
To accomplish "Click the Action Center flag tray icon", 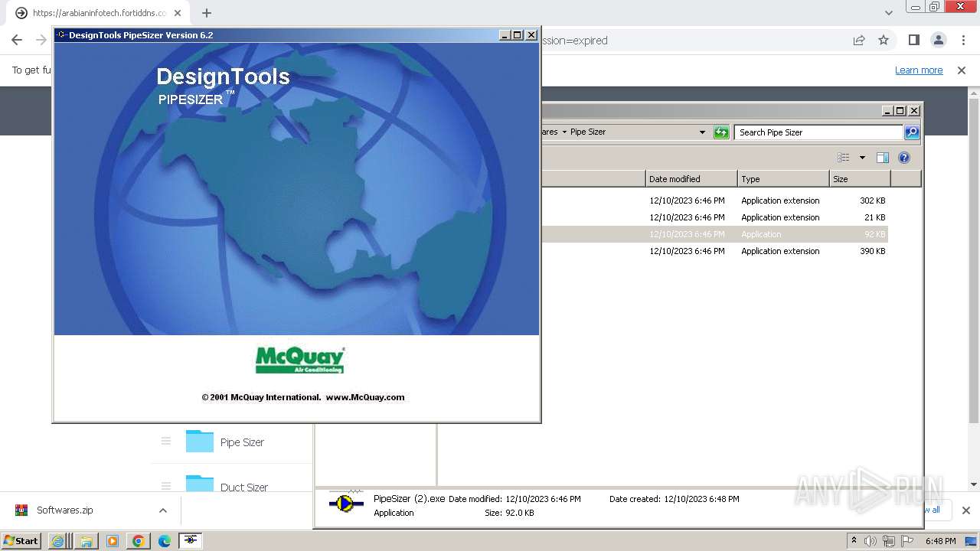I will coord(908,541).
